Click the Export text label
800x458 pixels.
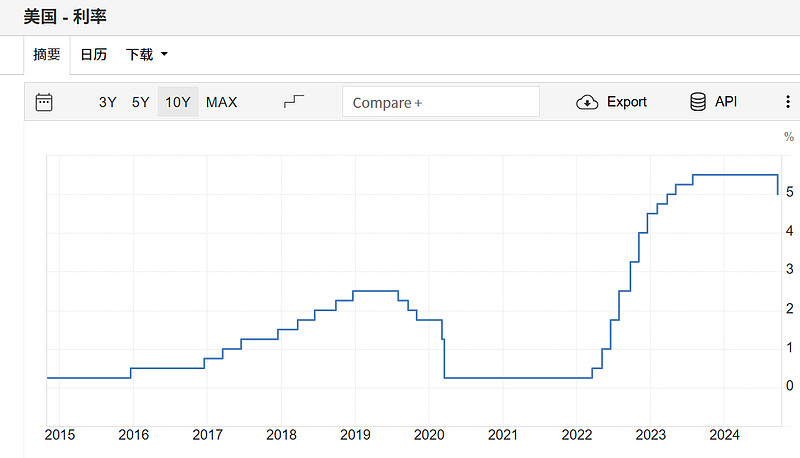point(627,101)
